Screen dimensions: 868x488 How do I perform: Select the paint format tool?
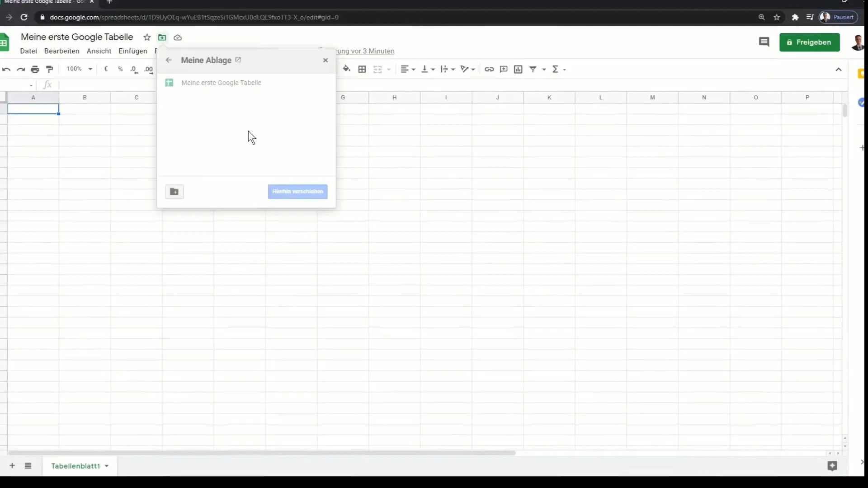point(50,69)
